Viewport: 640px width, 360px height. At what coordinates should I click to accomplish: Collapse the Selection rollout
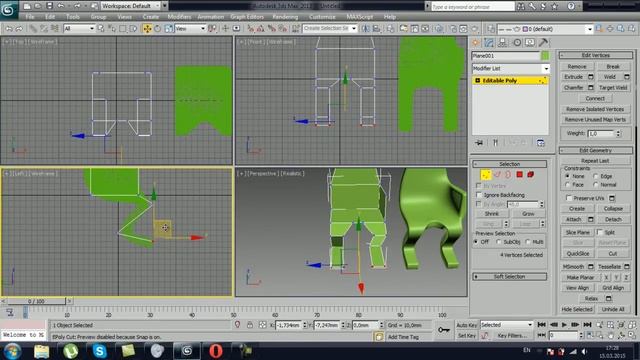click(509, 164)
